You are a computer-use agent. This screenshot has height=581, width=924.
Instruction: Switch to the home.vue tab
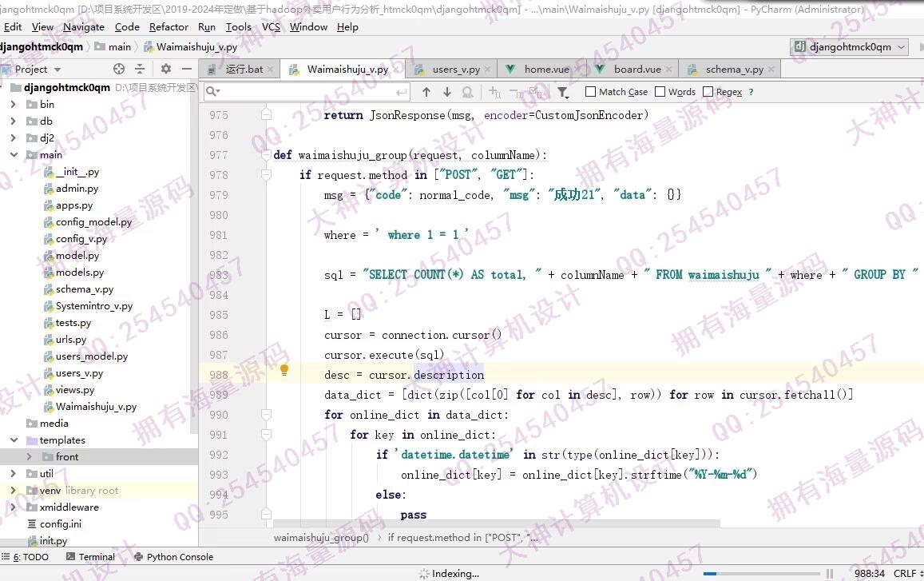pyautogui.click(x=542, y=70)
